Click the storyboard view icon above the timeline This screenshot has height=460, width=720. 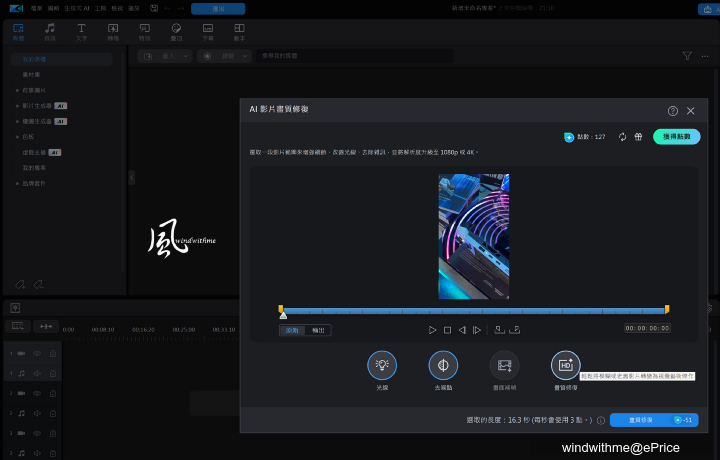pos(15,308)
